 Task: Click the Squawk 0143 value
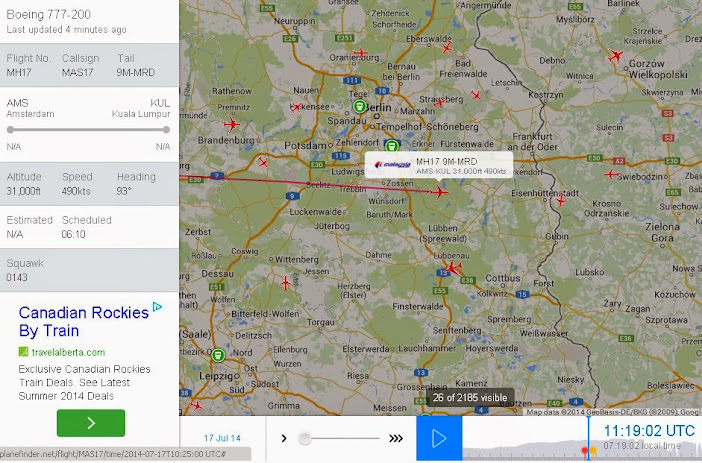pyautogui.click(x=17, y=278)
